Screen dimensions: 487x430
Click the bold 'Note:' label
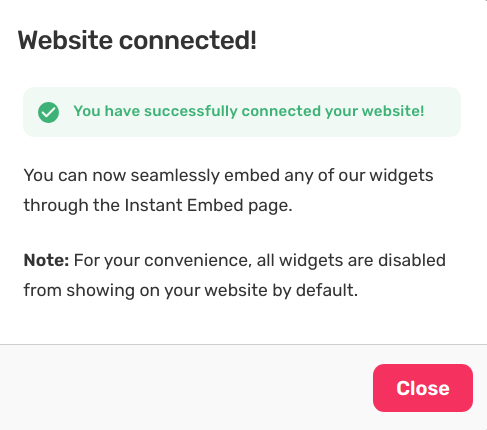point(46,260)
